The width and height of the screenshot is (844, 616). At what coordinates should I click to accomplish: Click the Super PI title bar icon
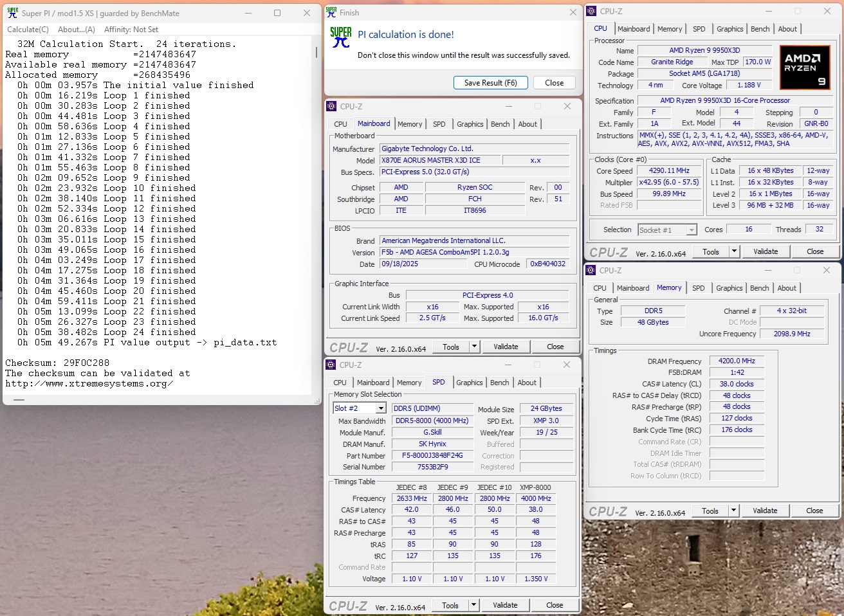(x=13, y=13)
